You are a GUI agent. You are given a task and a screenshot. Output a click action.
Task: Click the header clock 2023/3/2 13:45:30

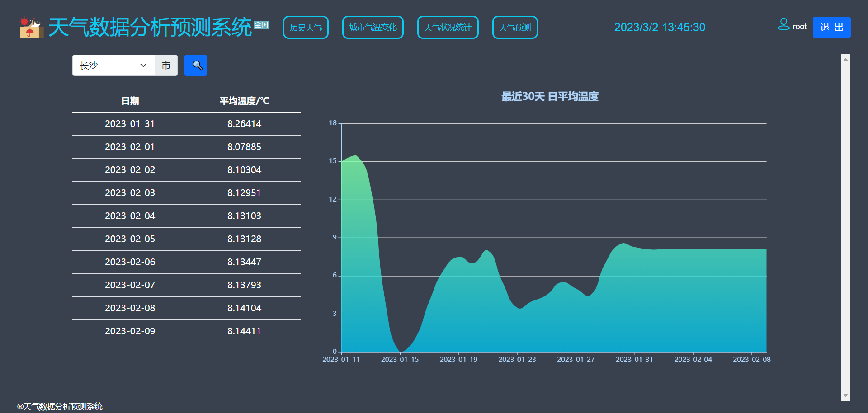pos(660,28)
